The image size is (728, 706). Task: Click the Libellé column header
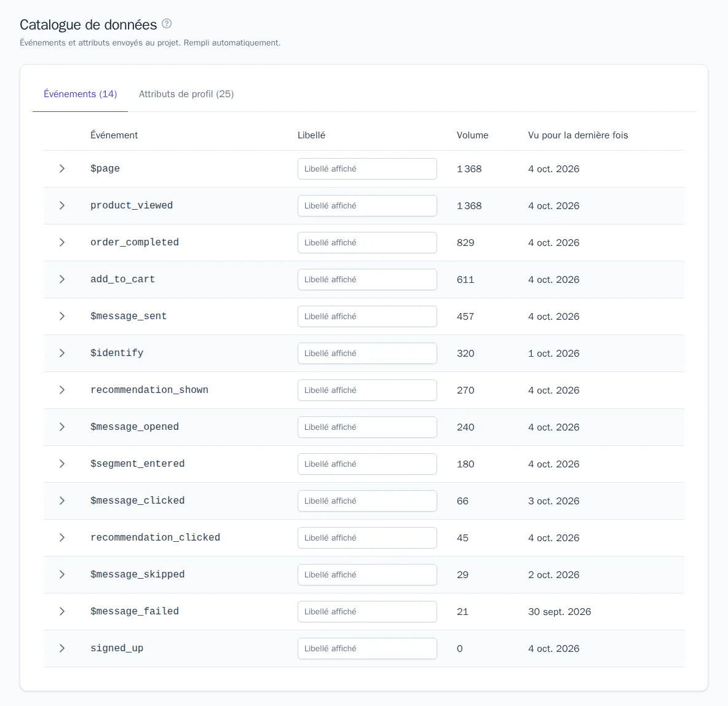pos(311,135)
